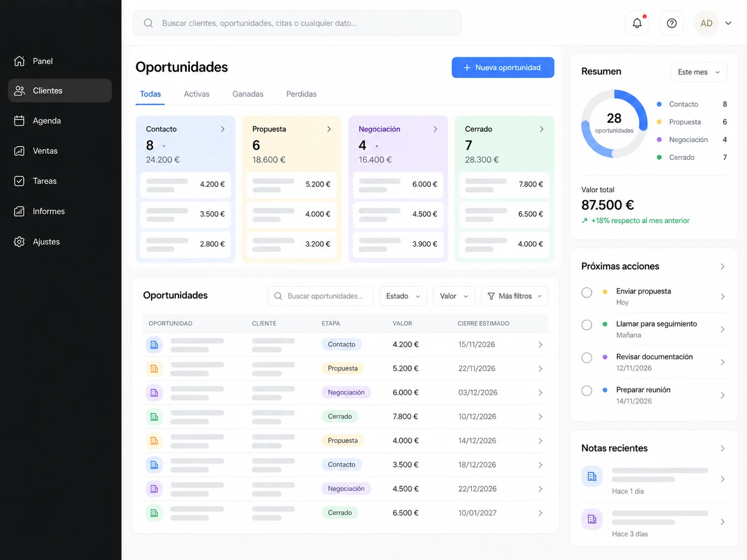Viewport: 747px width, 560px height.
Task: Open the Estado filter dropdown
Action: pos(403,296)
